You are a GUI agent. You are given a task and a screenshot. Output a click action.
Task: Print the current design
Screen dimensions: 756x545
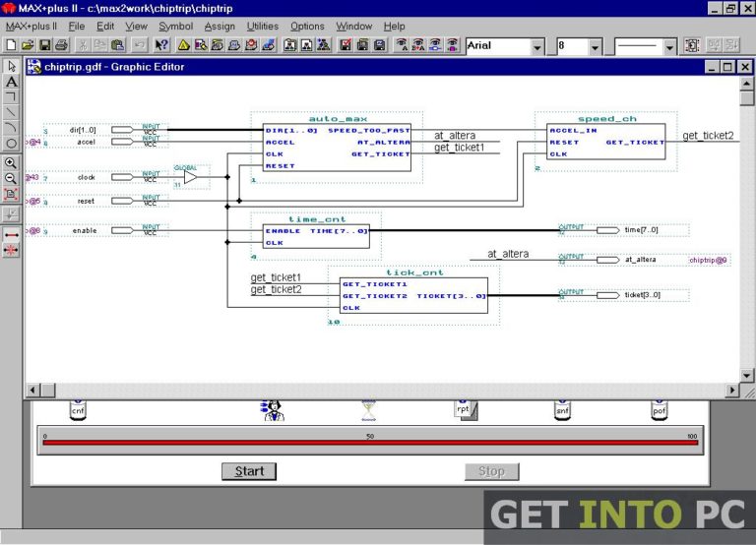[61, 45]
